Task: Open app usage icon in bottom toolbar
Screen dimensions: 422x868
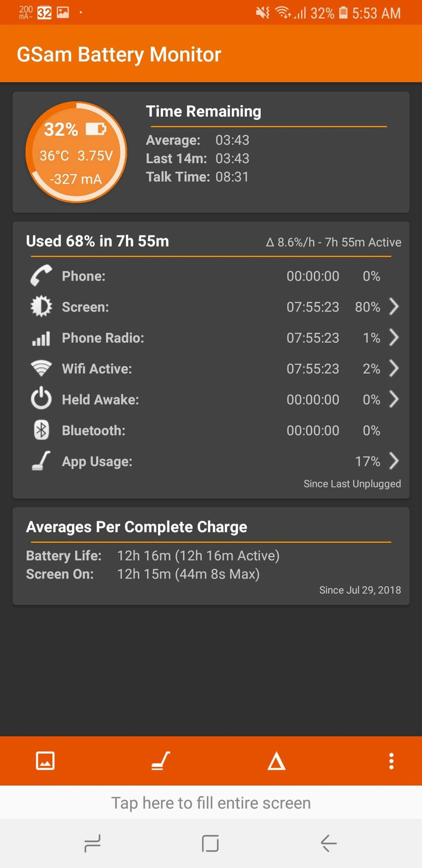Action: point(161,761)
